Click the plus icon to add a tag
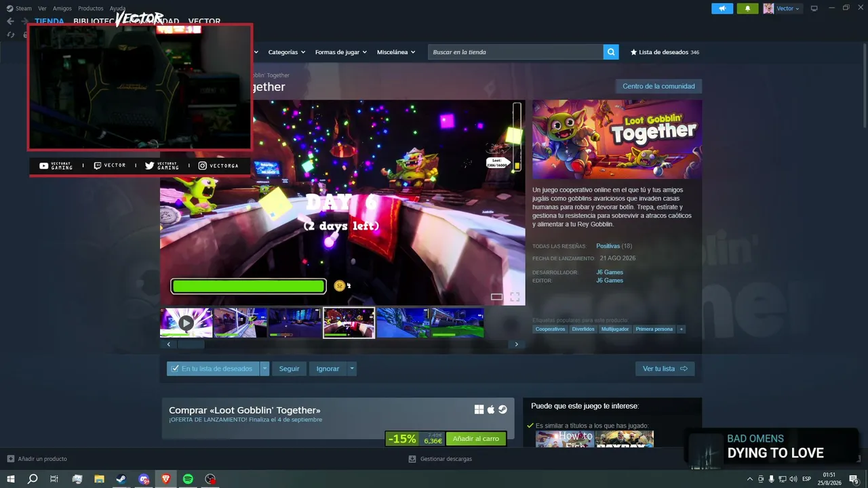Viewport: 868px width, 488px height. coord(681,329)
